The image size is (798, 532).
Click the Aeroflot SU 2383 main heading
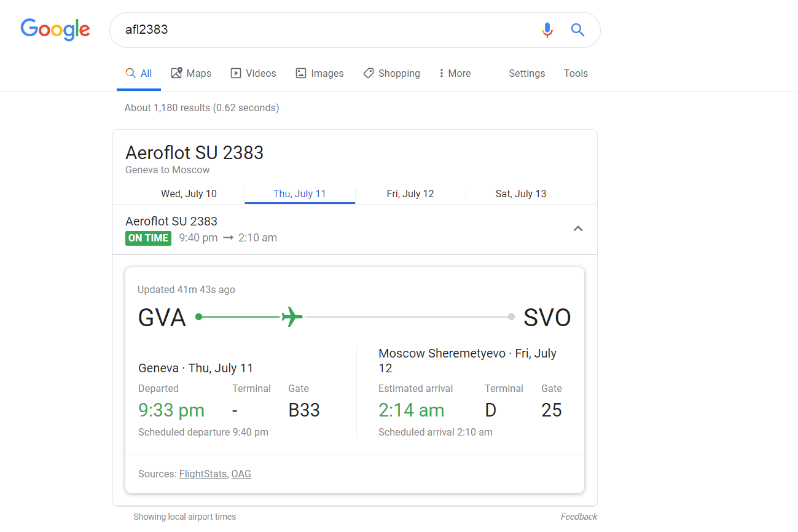click(194, 152)
